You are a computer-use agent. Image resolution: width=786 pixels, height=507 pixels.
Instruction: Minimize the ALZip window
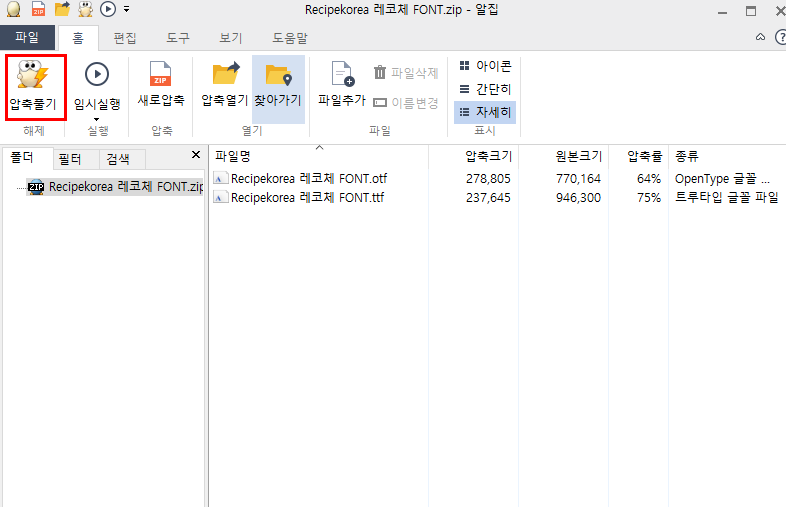pyautogui.click(x=722, y=11)
